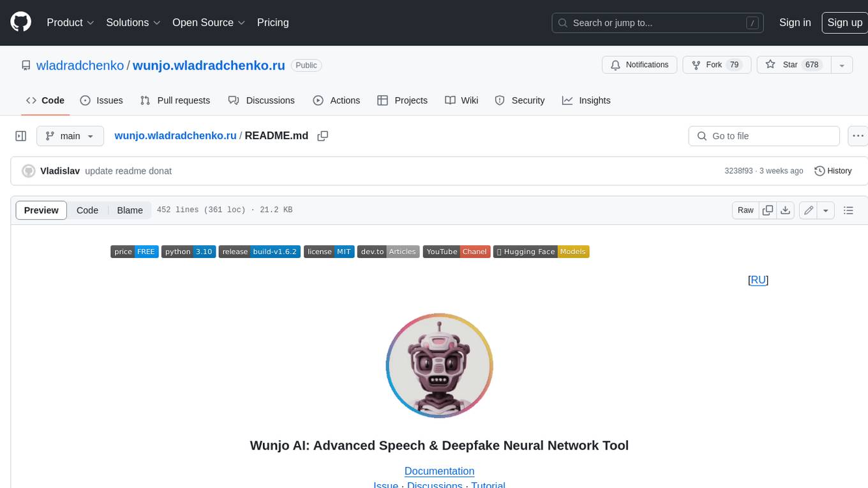868x488 pixels.
Task: Switch to the Issues tab
Action: (x=101, y=100)
